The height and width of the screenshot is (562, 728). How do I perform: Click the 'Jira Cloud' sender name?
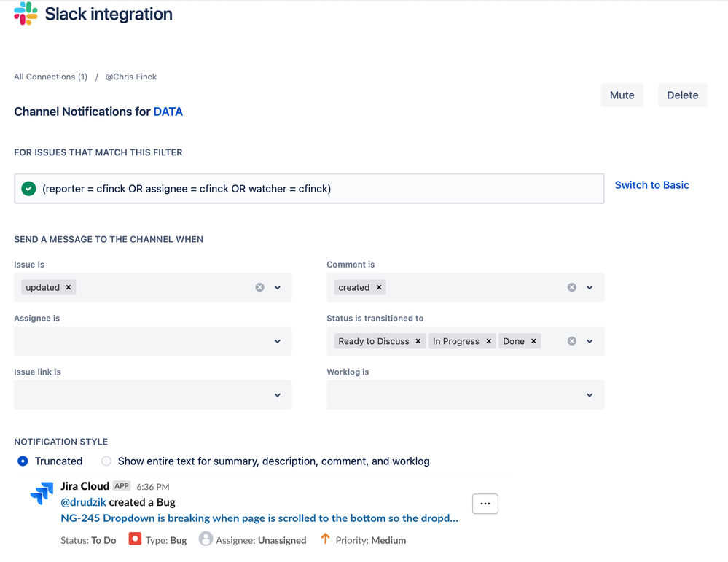coord(85,486)
